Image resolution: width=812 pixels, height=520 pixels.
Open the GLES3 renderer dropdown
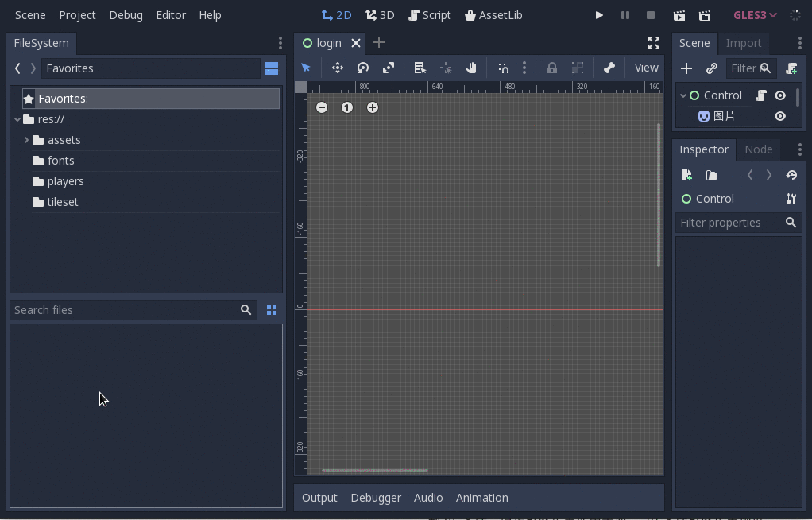(x=752, y=14)
